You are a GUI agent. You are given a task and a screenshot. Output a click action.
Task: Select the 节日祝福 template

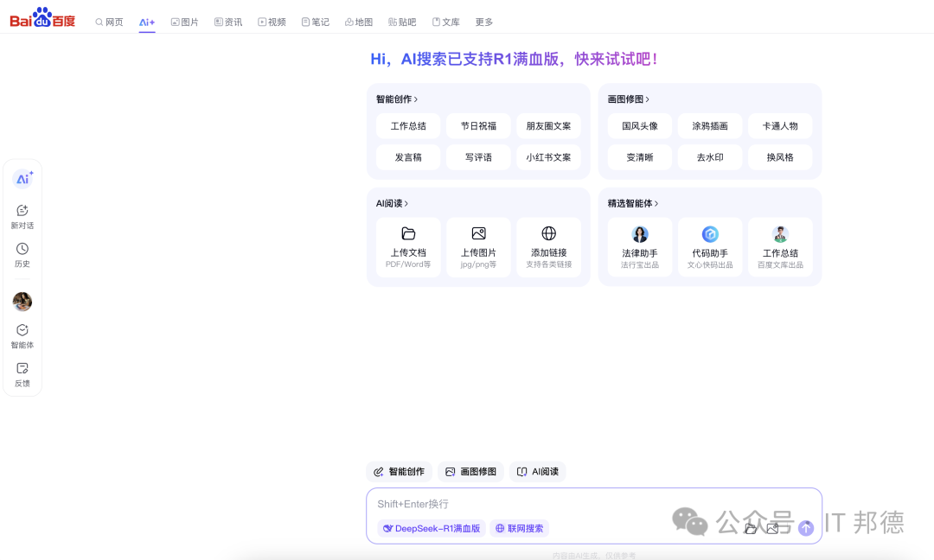tap(478, 126)
